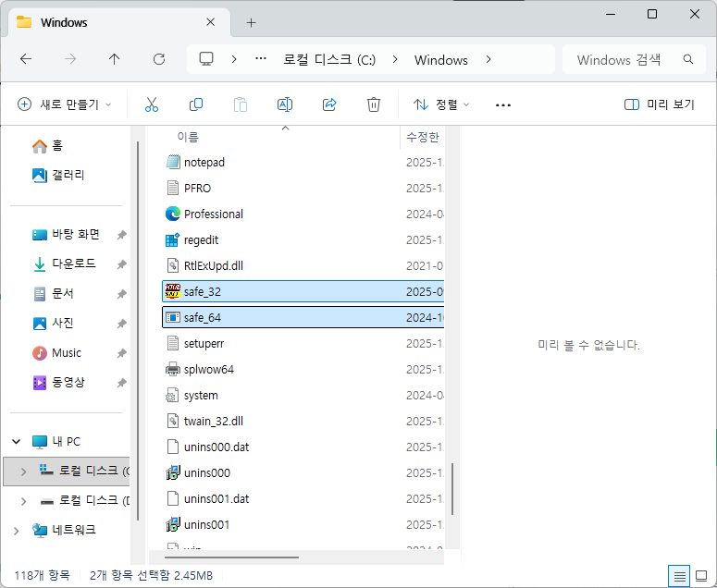Select the safe_64 file icon
Image resolution: width=717 pixels, height=588 pixels.
coord(173,317)
